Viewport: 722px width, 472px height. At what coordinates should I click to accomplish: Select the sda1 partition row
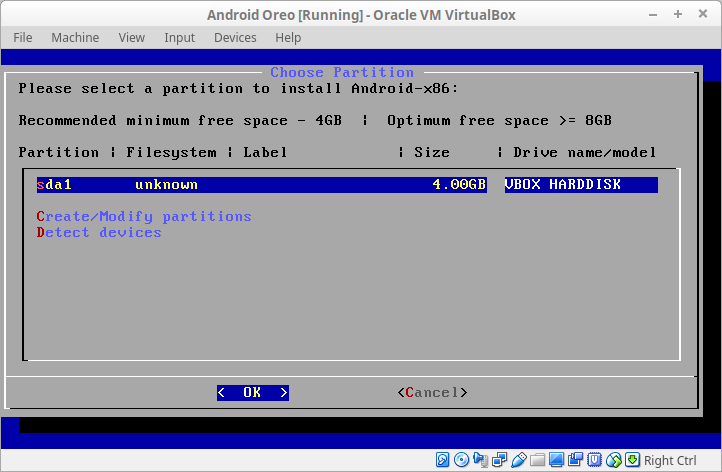[347, 185]
